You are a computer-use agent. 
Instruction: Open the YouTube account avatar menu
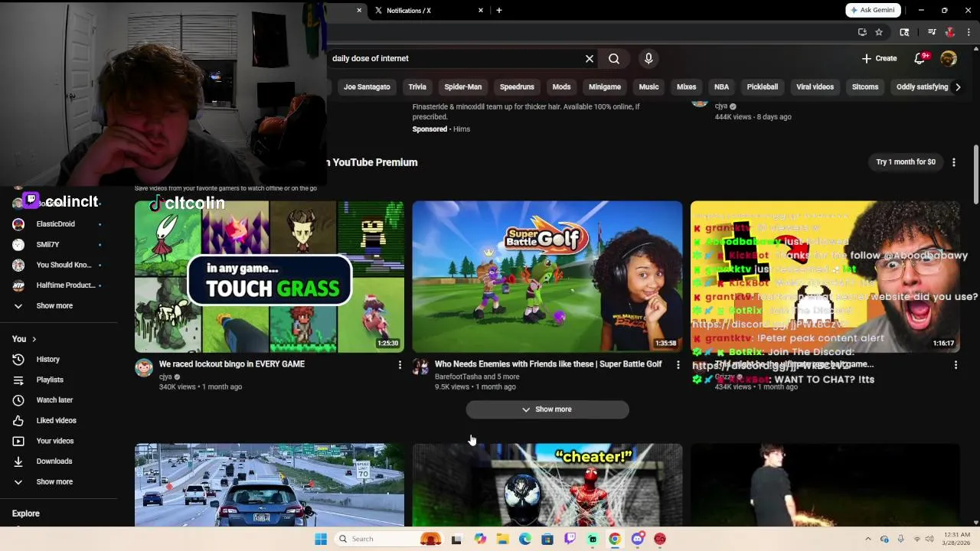pos(949,58)
